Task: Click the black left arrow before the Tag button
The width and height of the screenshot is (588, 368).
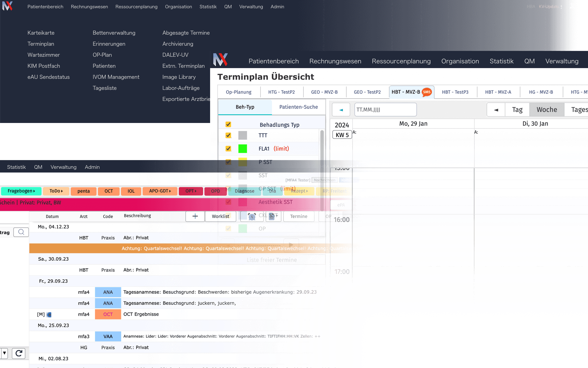Action: [x=496, y=110]
